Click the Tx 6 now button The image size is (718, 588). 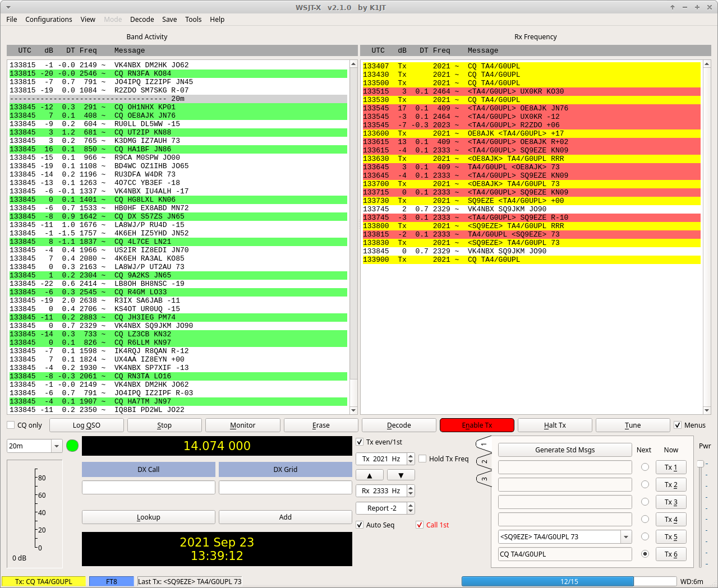[x=671, y=554]
